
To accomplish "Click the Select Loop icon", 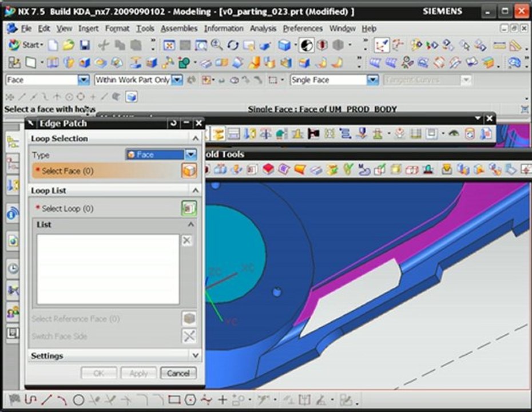I will pos(189,208).
